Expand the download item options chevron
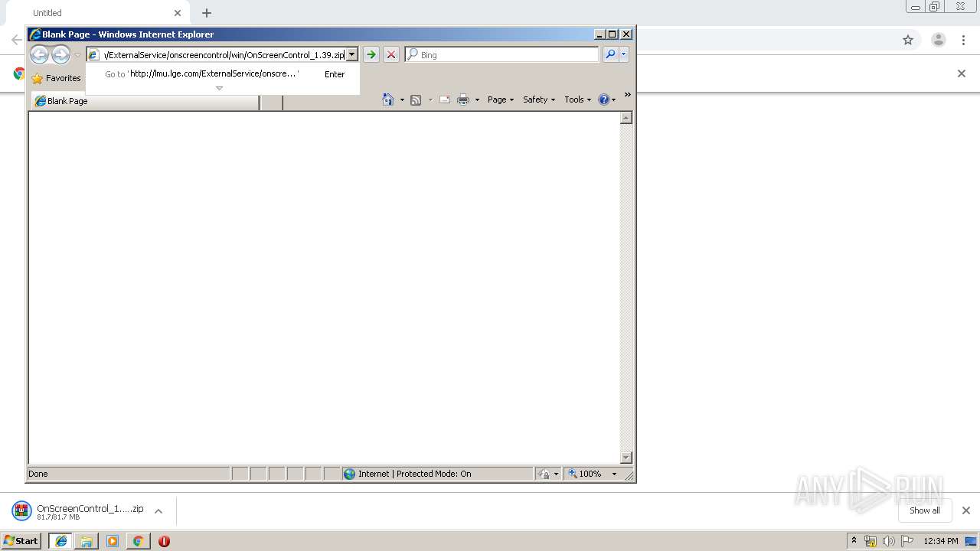 pos(158,511)
